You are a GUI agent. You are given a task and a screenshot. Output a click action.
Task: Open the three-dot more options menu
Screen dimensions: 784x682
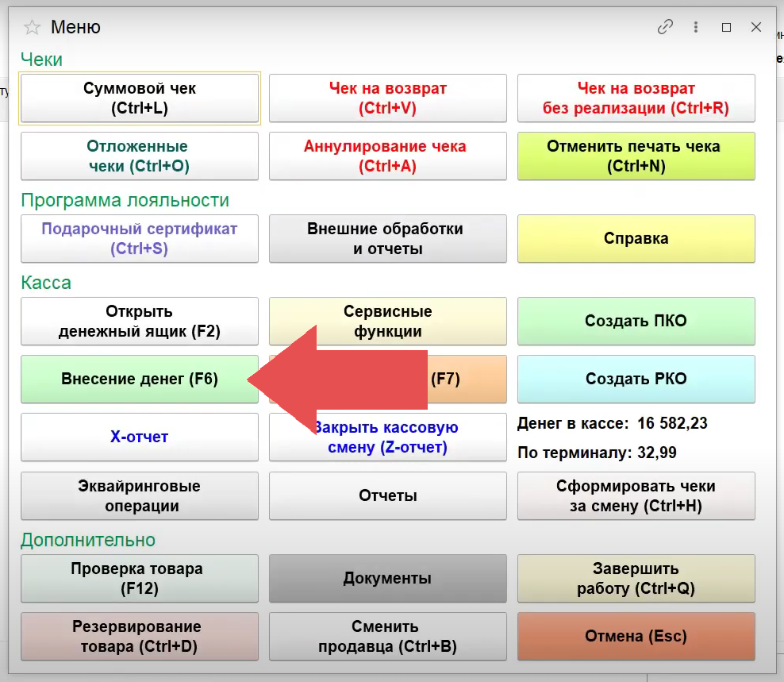[696, 27]
